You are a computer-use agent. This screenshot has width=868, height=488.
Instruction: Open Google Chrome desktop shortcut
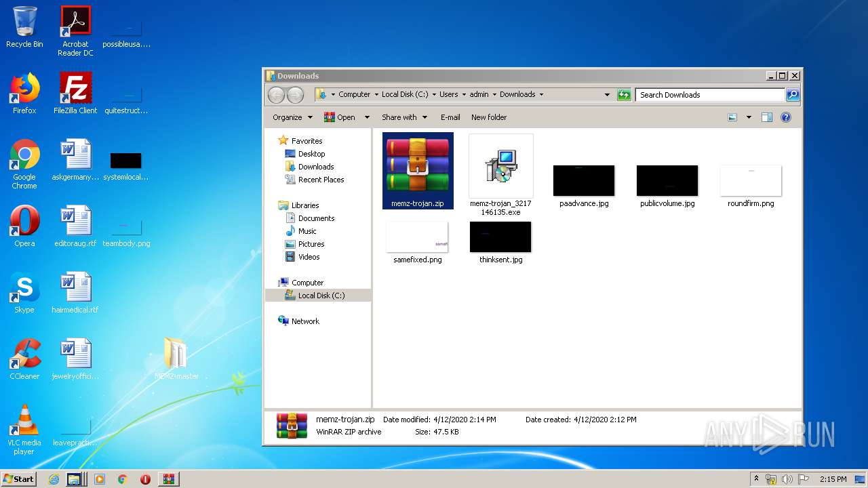(24, 164)
